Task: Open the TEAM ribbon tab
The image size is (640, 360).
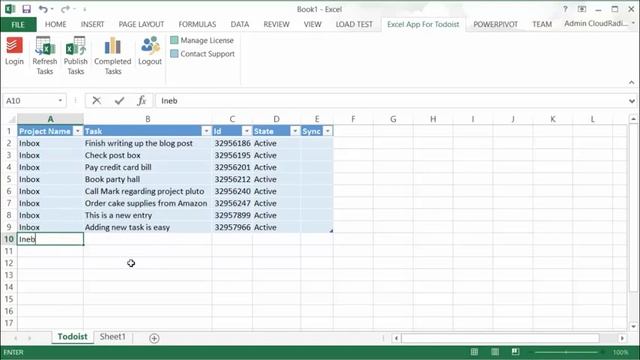Action: (542, 24)
